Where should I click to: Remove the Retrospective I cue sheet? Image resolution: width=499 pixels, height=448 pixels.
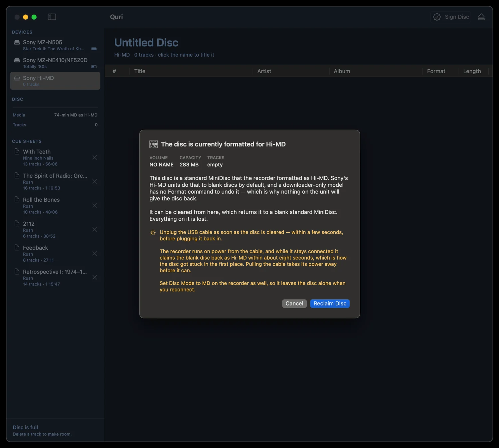(95, 277)
